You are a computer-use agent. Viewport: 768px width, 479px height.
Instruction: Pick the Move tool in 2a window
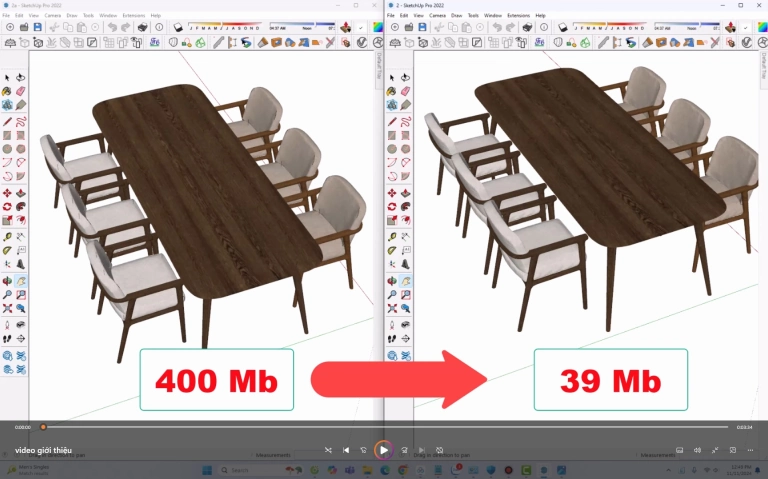click(x=7, y=193)
